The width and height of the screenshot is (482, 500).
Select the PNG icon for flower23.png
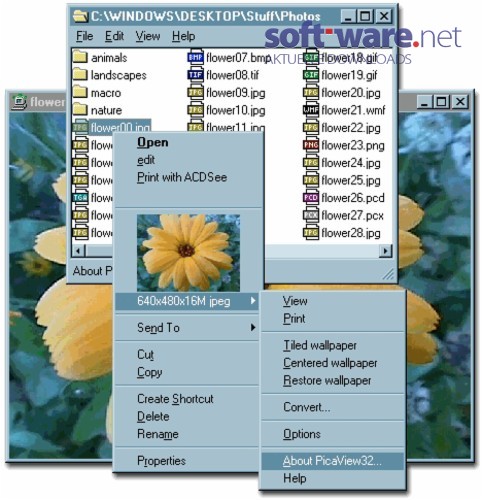point(311,145)
